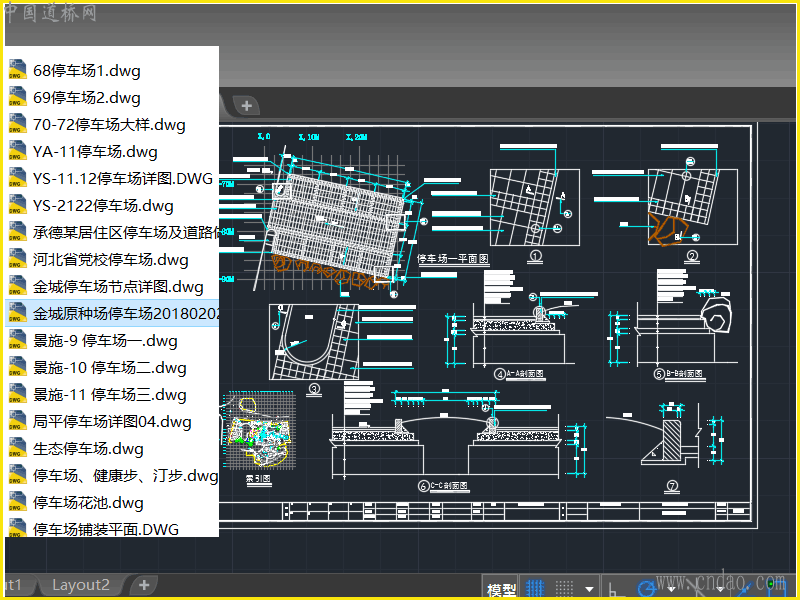Select file 停车场、健康步、汀步.dwg
This screenshot has width=800, height=600.
[x=112, y=476]
